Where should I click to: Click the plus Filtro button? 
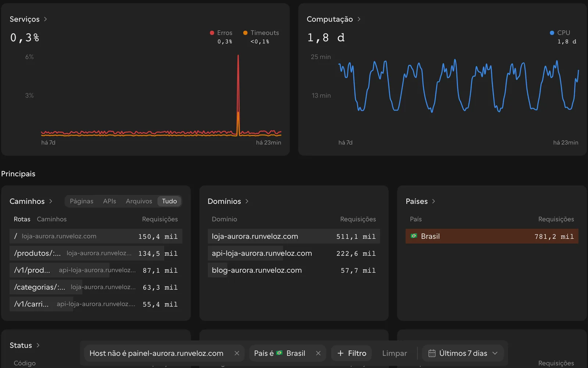(352, 353)
